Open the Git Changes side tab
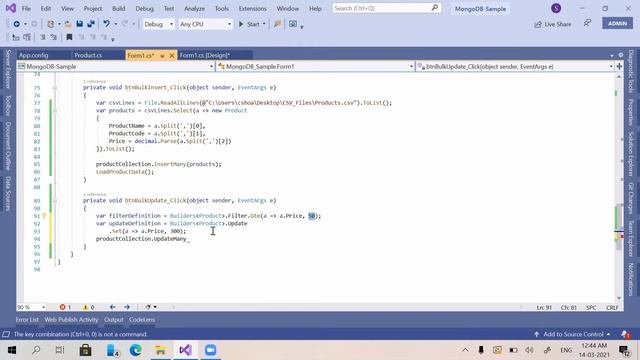This screenshot has height=360, width=640. pos(631,198)
